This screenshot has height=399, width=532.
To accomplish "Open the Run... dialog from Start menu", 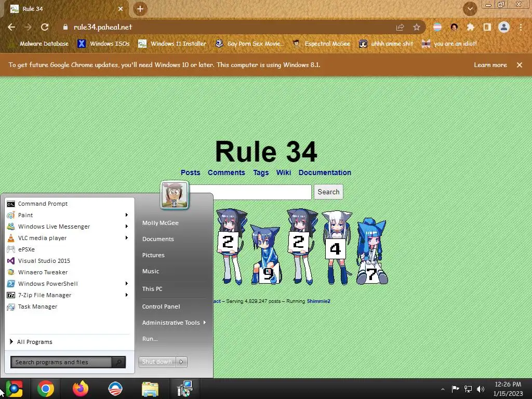I will coord(150,339).
